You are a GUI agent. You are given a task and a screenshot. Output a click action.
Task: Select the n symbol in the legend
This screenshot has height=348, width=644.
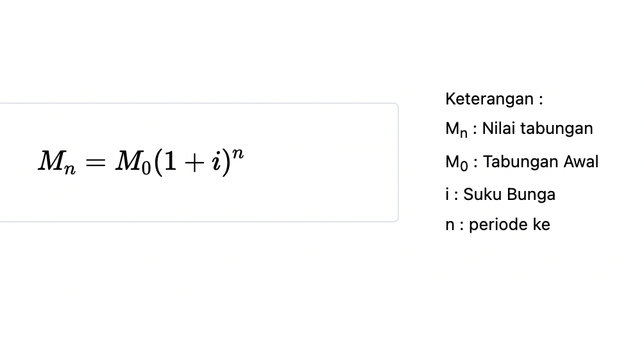click(x=450, y=226)
